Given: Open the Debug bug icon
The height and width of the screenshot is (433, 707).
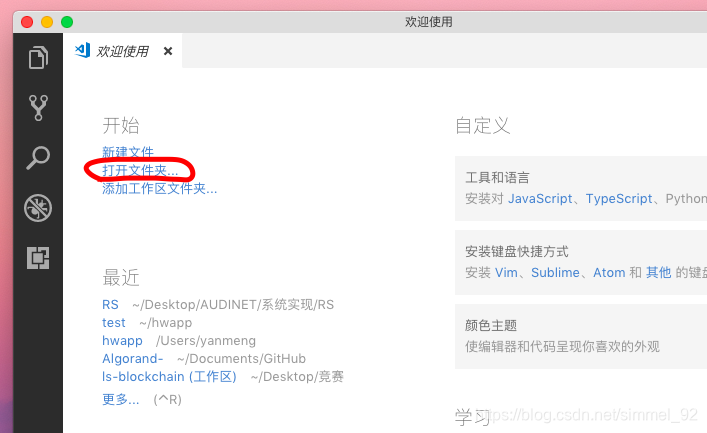Looking at the screenshot, I should 38,208.
